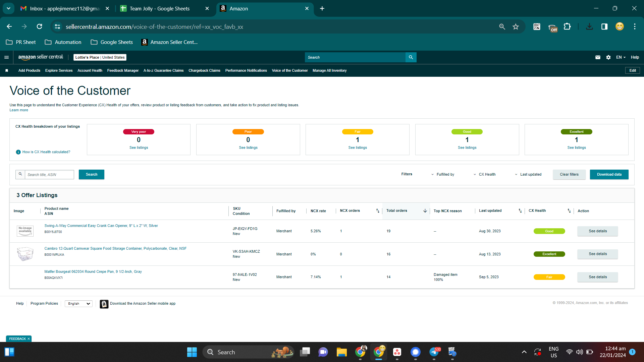Close the FEEDBACK tab

(x=29, y=339)
